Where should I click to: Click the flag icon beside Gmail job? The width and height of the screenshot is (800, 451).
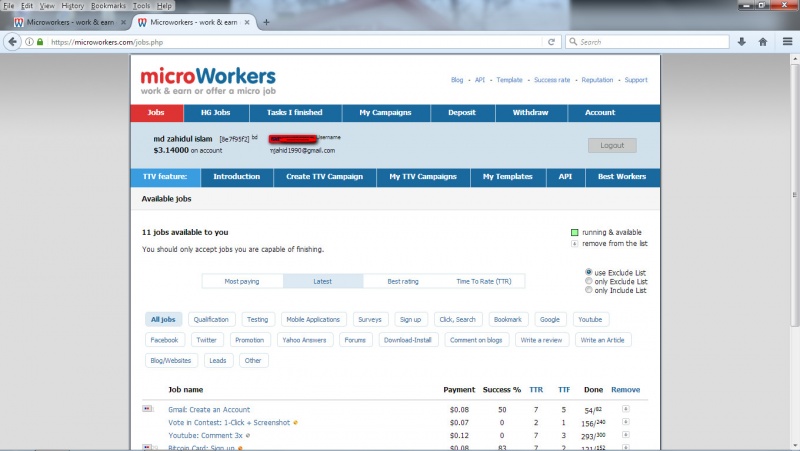click(x=147, y=409)
